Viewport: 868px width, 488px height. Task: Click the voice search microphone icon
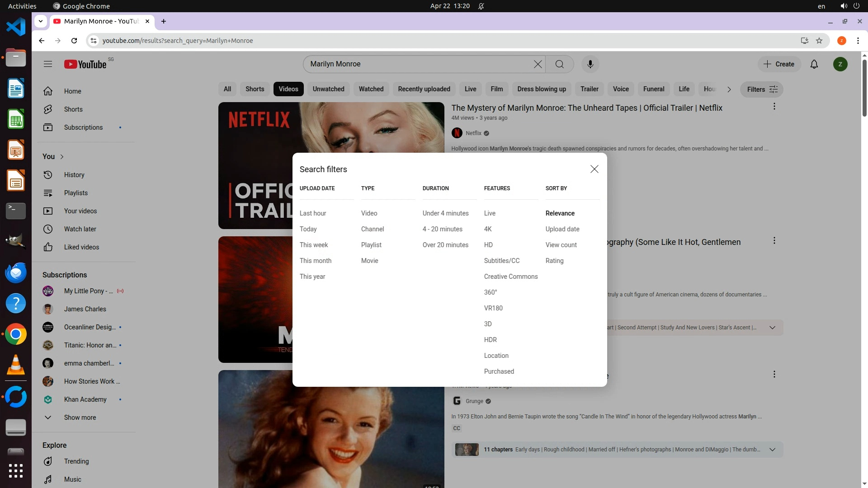[590, 64]
